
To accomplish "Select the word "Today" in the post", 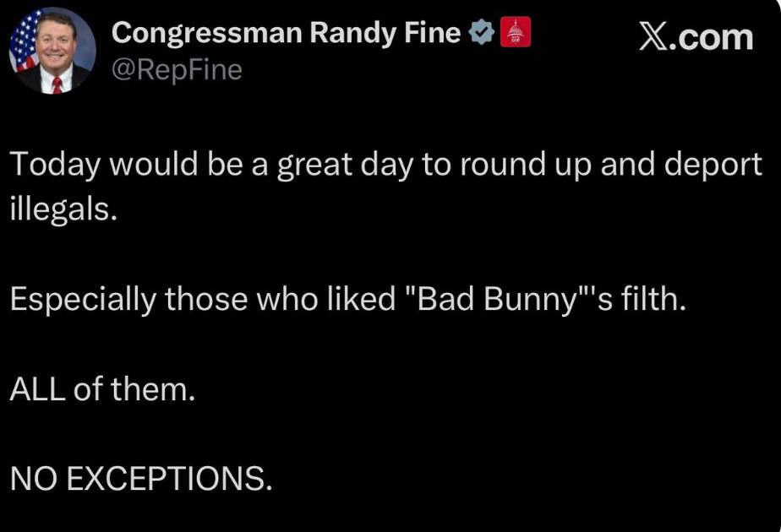I will point(55,166).
